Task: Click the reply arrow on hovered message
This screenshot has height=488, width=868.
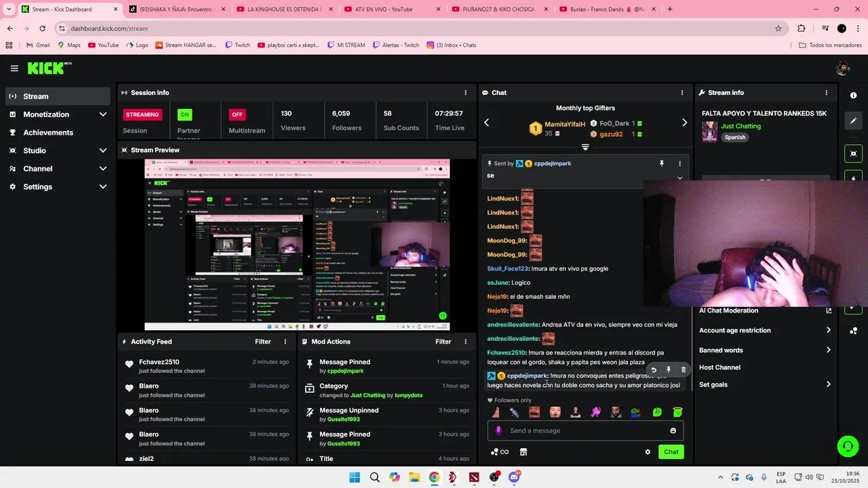Action: (654, 370)
